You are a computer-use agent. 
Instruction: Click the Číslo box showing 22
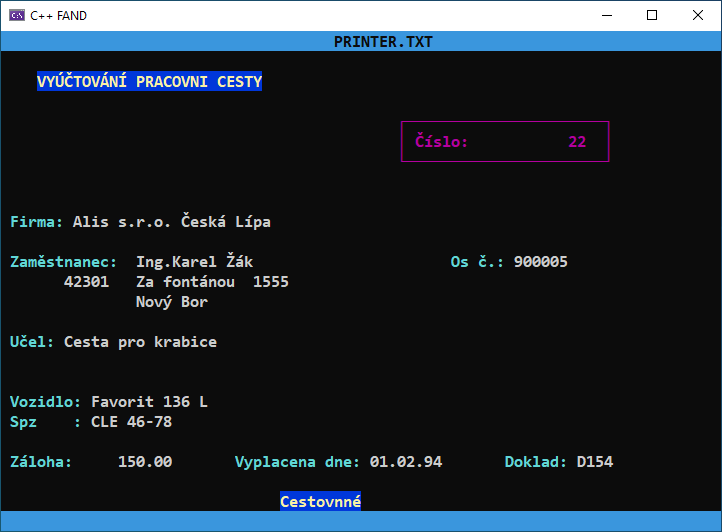[505, 142]
